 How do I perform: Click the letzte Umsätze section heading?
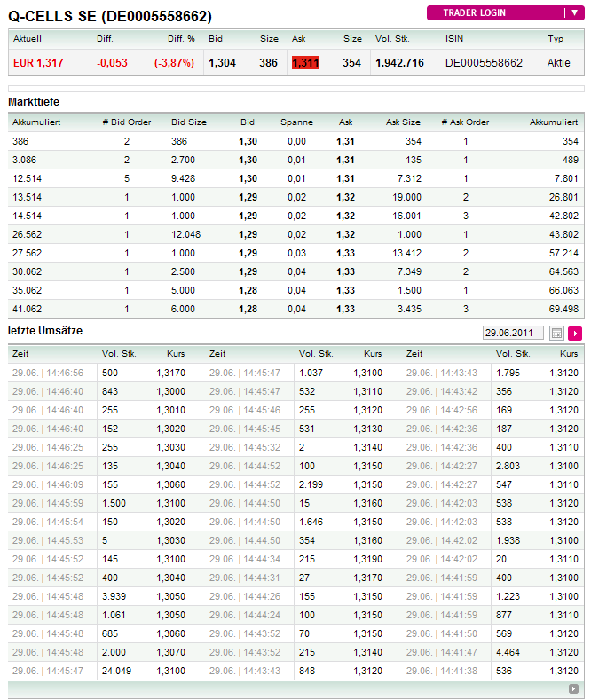coord(45,331)
